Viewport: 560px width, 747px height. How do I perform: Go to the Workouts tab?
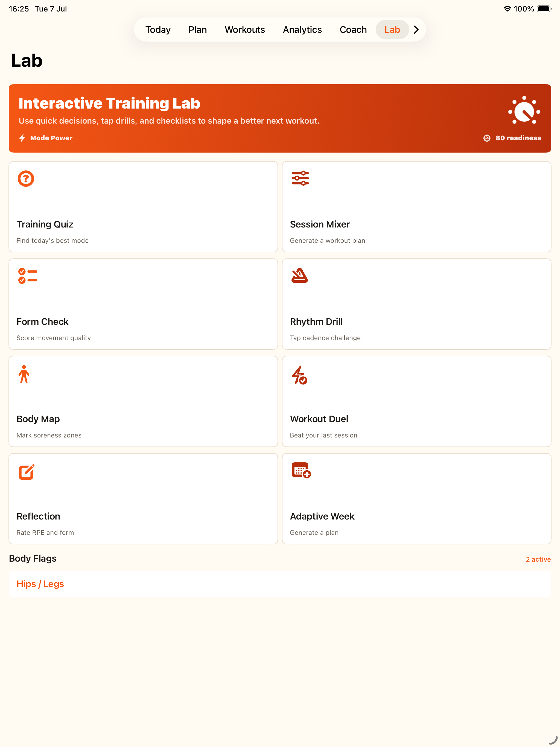pos(245,30)
